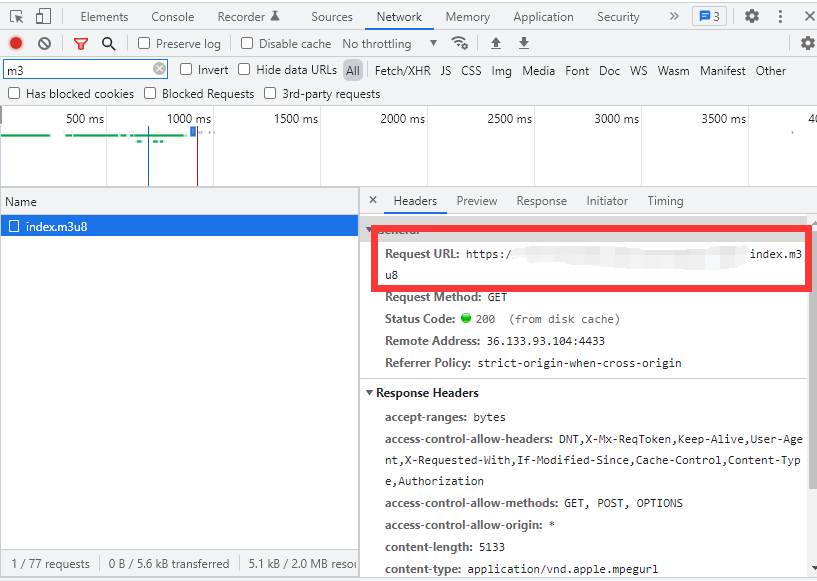817x581 pixels.
Task: Clear the network log icon
Action: (45, 43)
